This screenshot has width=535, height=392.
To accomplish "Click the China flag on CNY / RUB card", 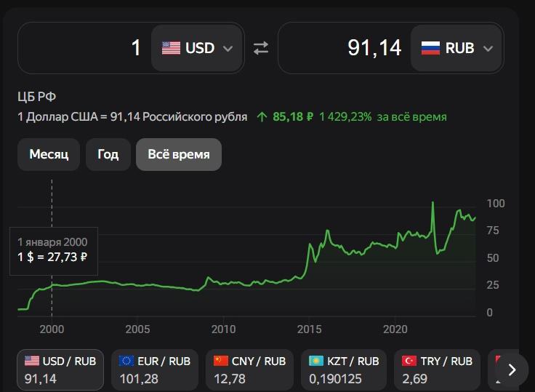I will 220,361.
